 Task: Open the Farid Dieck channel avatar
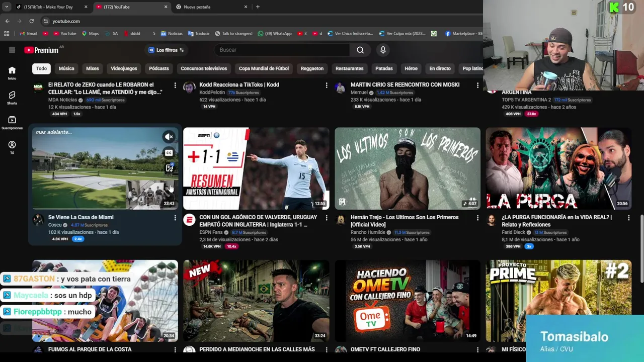click(492, 220)
